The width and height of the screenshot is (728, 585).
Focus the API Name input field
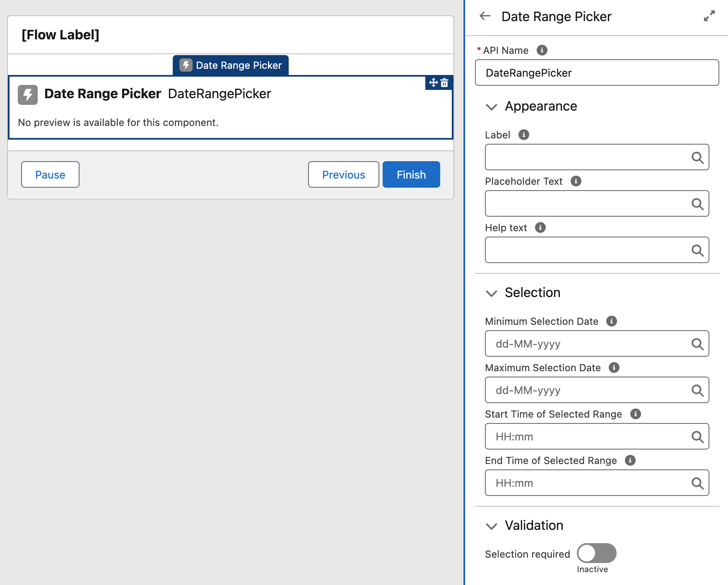(x=596, y=73)
